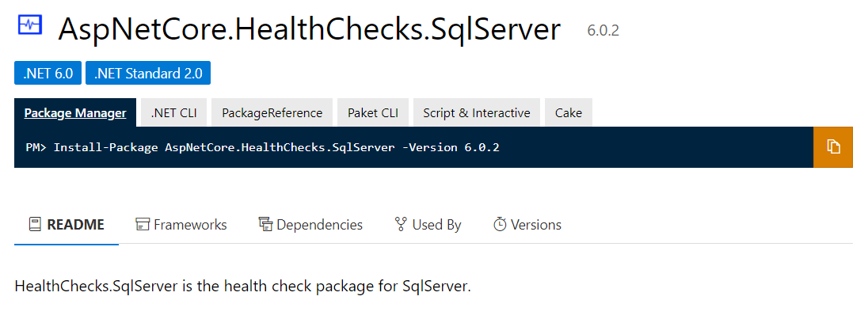Switch to the .NET CLI tab
Screen dimensions: 868x319
[x=173, y=112]
